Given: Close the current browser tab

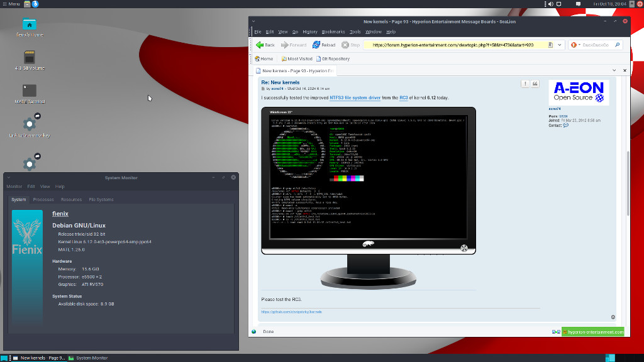Looking at the screenshot, I should point(625,70).
